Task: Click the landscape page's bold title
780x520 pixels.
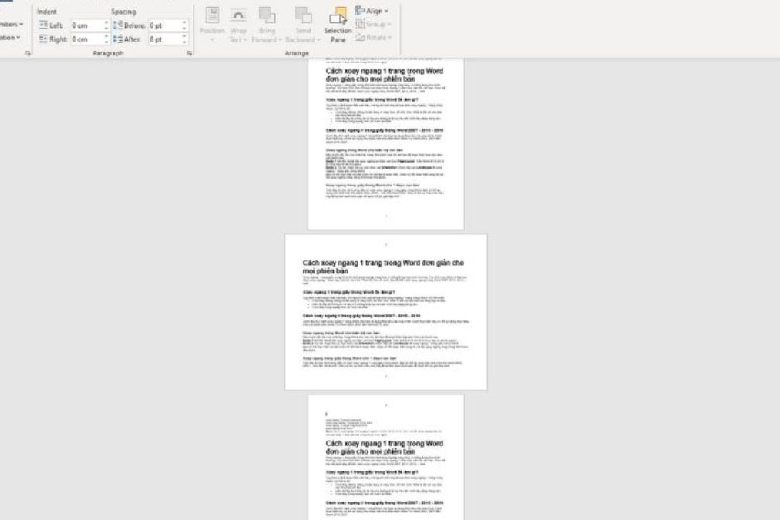Action: pyautogui.click(x=383, y=267)
